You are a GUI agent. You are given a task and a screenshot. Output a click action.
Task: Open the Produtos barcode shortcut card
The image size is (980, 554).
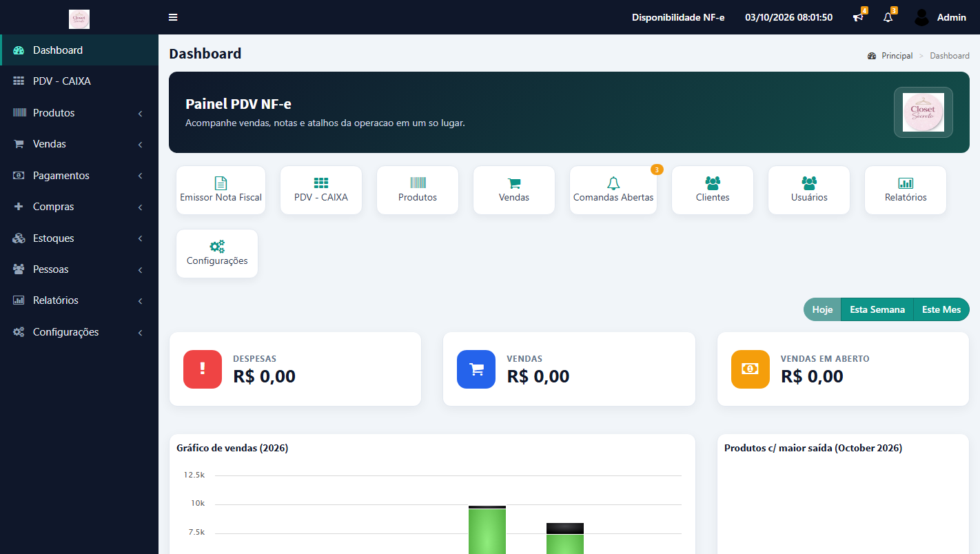[x=418, y=190]
